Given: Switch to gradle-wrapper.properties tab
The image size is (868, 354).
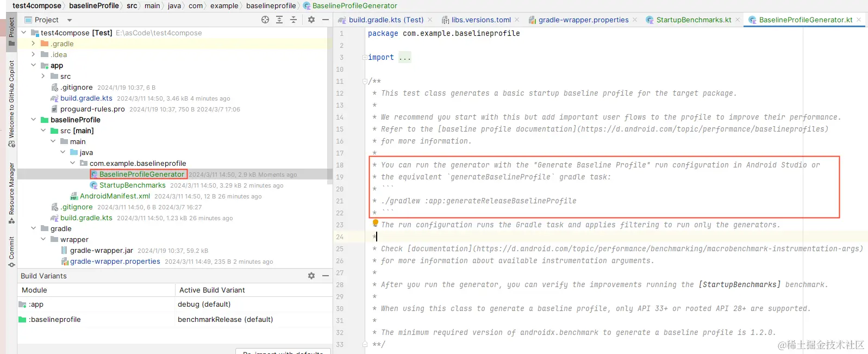Looking at the screenshot, I should tap(583, 20).
